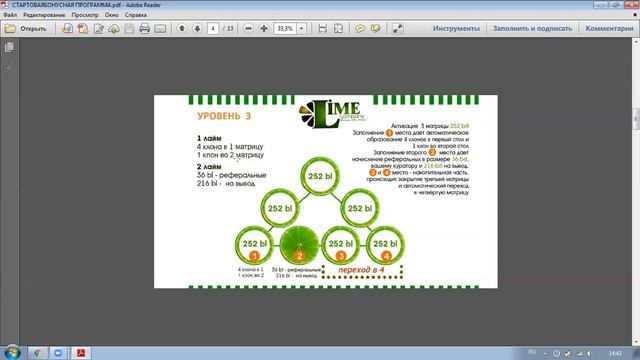The image size is (640, 360).
Task: Click the Adobe Reader taskbar button
Action: click(81, 353)
